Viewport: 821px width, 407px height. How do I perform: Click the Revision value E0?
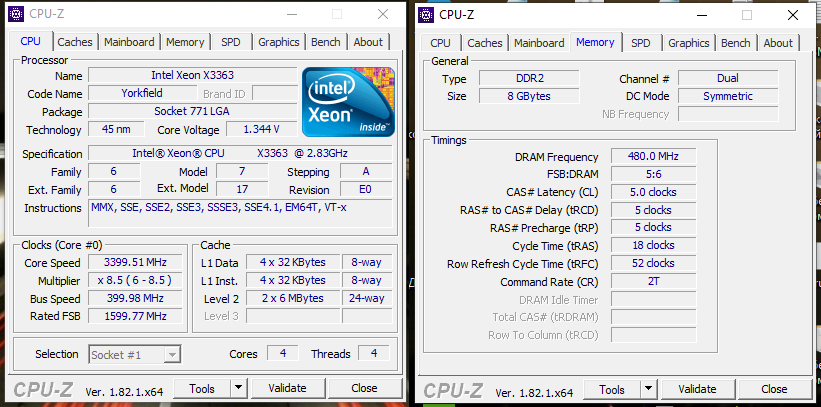coord(365,189)
